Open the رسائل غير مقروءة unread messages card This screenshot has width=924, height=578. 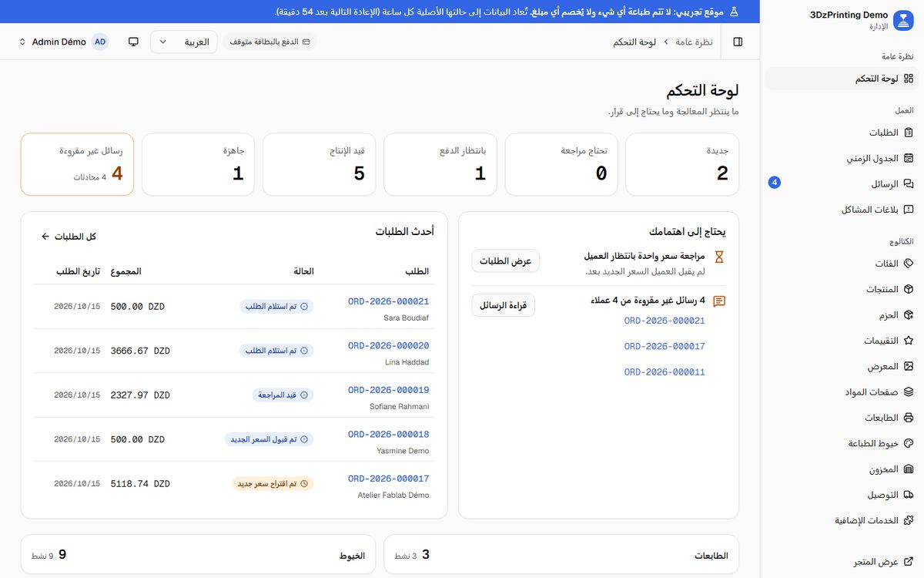(x=77, y=164)
